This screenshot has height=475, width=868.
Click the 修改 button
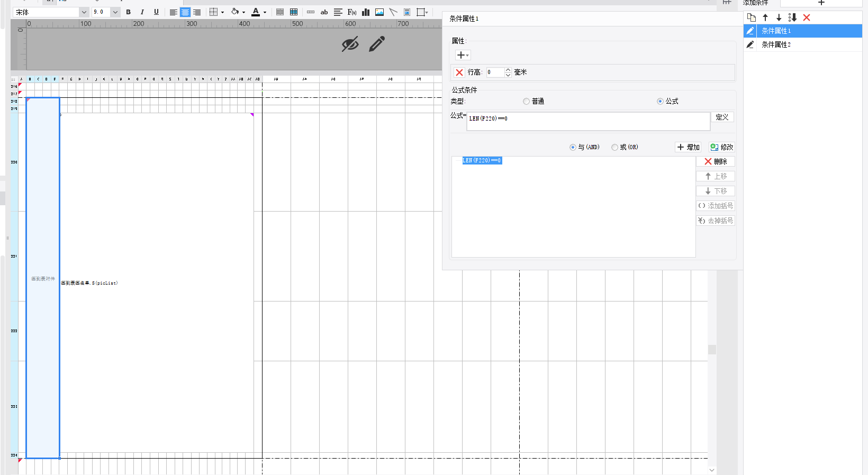(x=722, y=147)
